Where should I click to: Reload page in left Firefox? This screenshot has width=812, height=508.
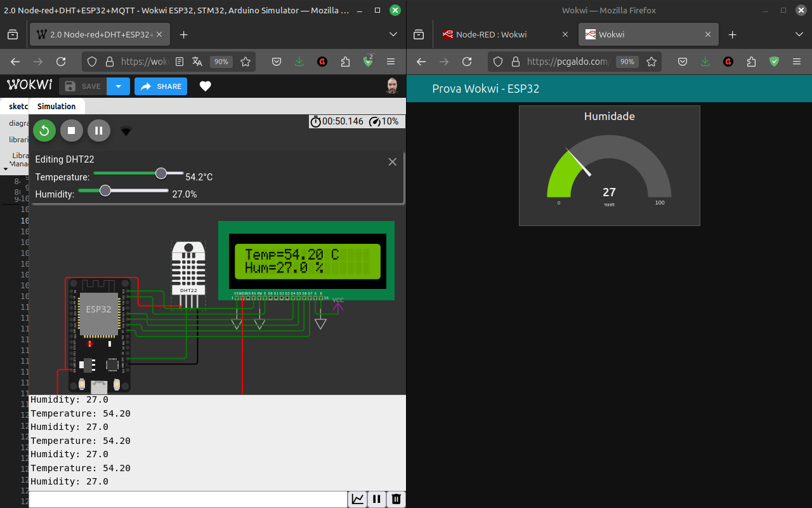coord(61,62)
